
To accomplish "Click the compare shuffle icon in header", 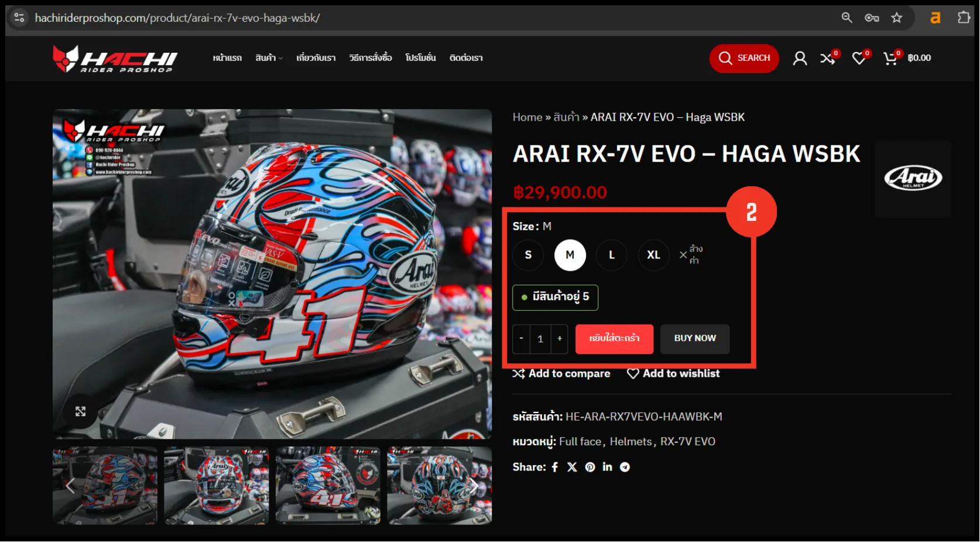I will pyautogui.click(x=827, y=58).
